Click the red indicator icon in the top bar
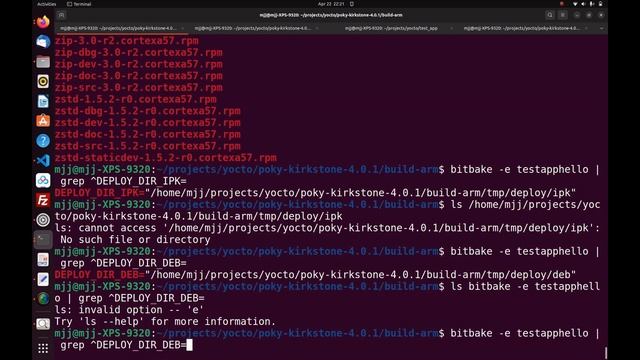Image resolution: width=640 pixels, height=360 pixels. [x=562, y=4]
